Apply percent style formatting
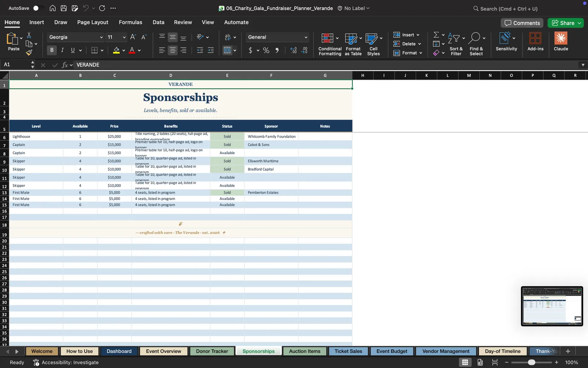 [266, 50]
